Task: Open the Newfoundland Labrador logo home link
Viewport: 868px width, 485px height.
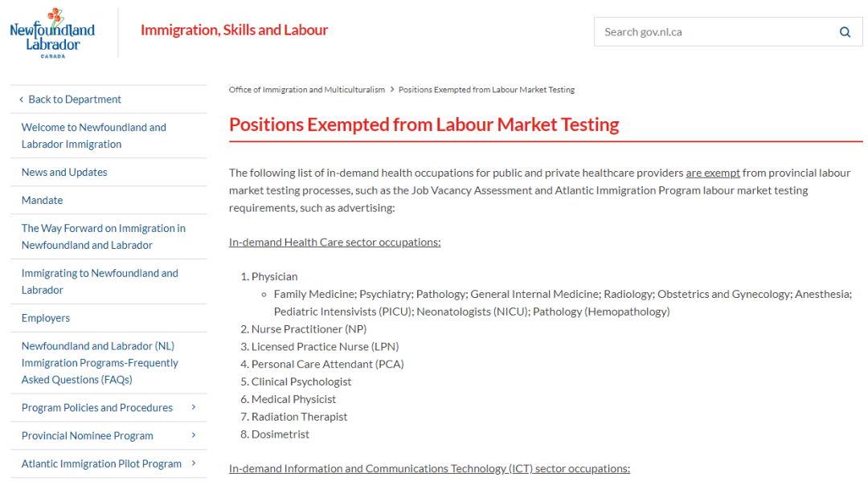Action: pyautogui.click(x=52, y=33)
